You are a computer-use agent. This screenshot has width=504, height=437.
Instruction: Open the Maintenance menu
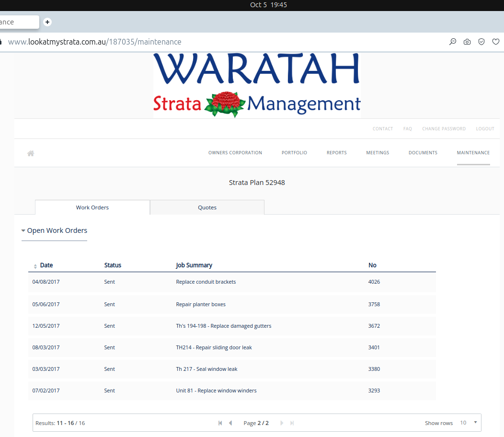click(473, 153)
